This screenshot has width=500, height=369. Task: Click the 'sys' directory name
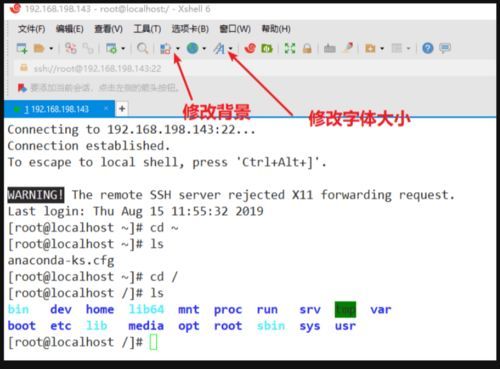click(x=310, y=327)
